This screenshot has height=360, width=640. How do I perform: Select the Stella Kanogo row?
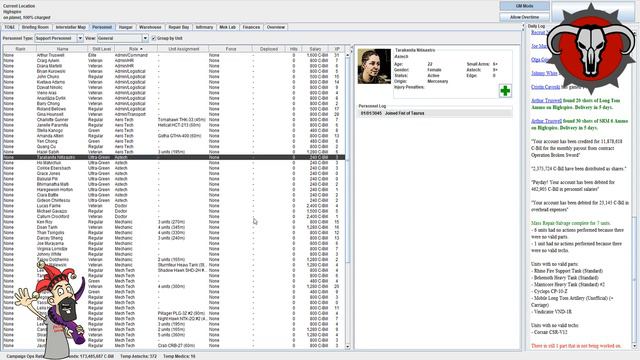click(x=173, y=130)
